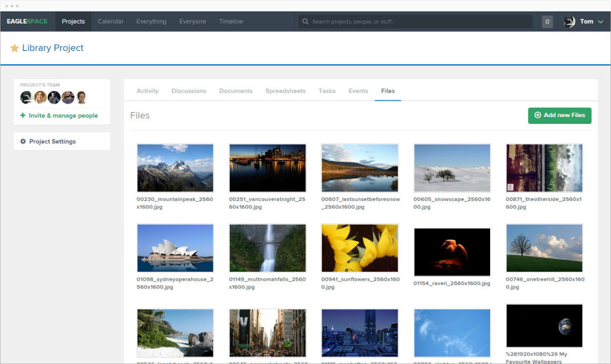Click filename 00871_theotherside_2560x1600.jpg
The image size is (611, 364).
point(544,203)
